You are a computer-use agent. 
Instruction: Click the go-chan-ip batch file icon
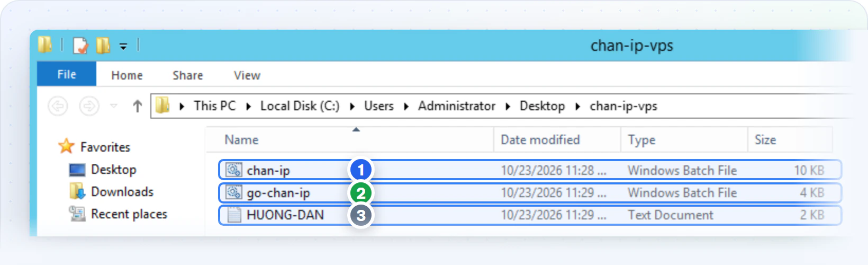coord(234,192)
